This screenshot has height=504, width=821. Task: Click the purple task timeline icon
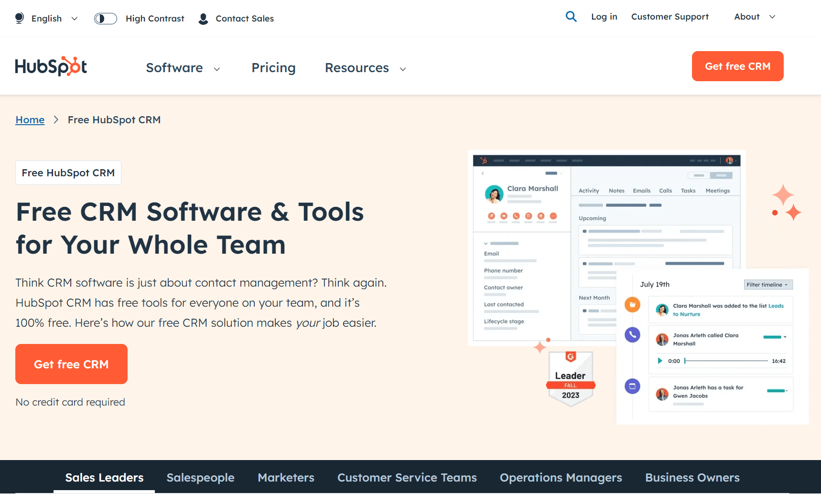(x=632, y=386)
